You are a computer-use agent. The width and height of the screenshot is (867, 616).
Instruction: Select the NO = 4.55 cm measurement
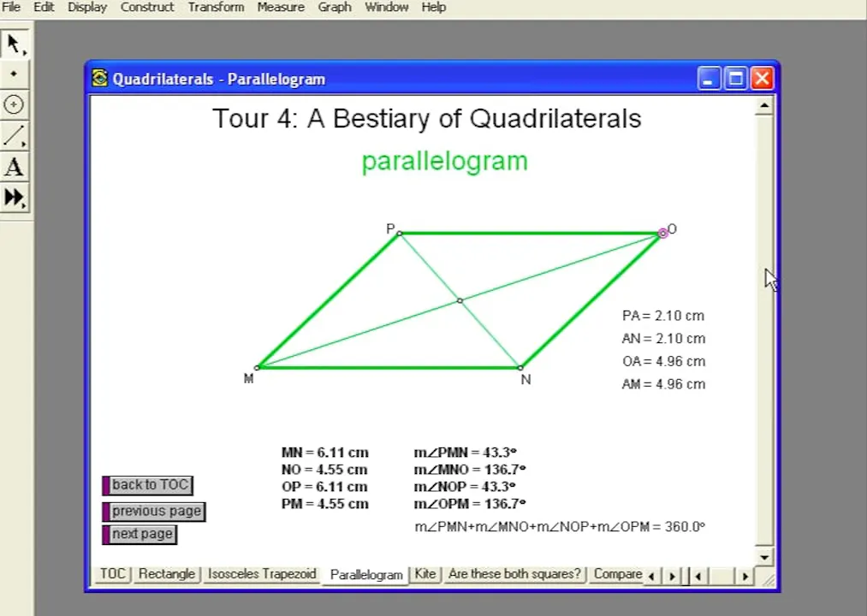324,470
